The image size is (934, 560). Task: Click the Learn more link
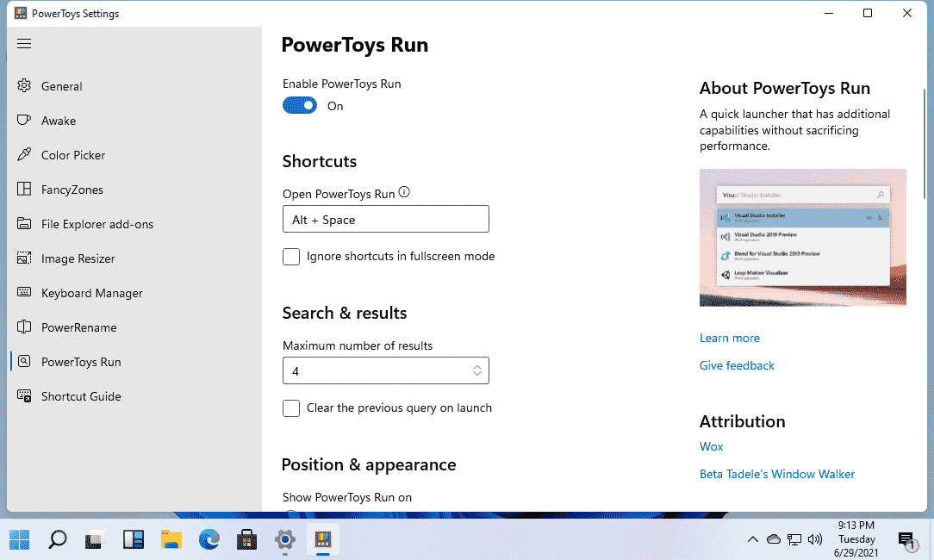tap(730, 338)
